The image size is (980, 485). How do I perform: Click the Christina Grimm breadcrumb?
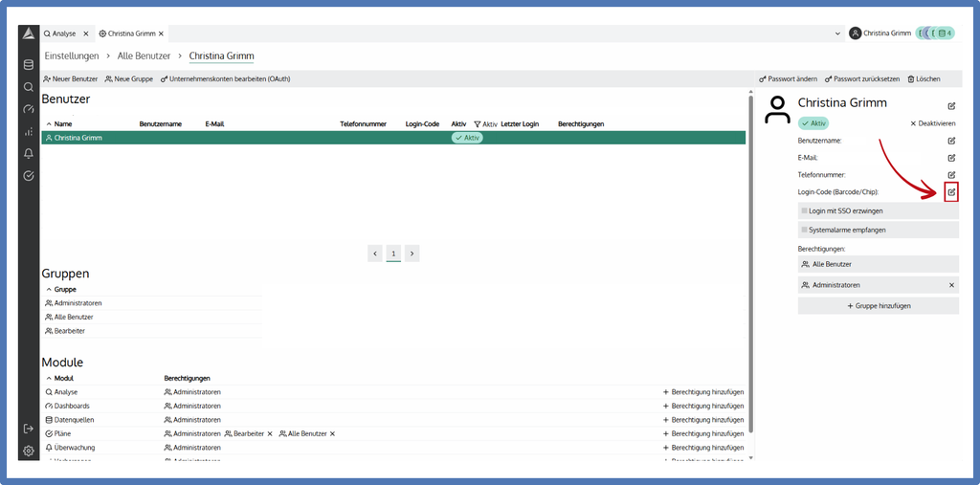pyautogui.click(x=221, y=56)
